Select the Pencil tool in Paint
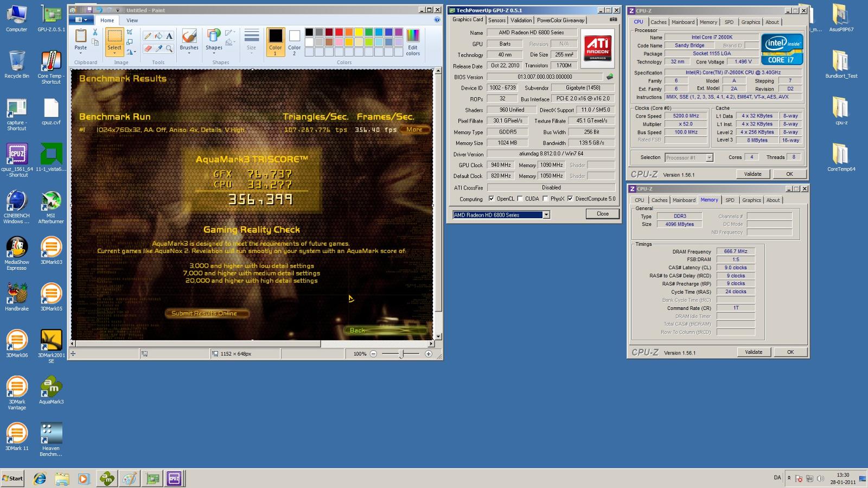 point(148,36)
